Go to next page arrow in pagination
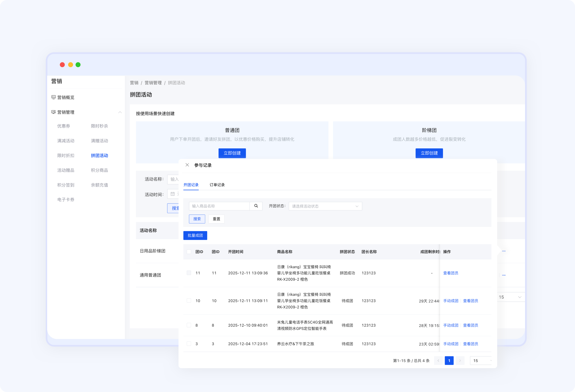 [x=460, y=361]
